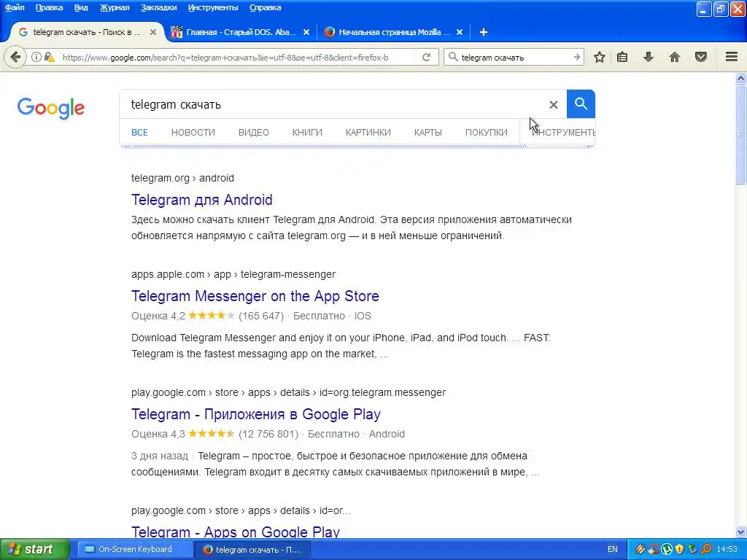Screen dimensions: 747x560
Task: Close the 'telegram скачать' tab
Action: tap(153, 32)
